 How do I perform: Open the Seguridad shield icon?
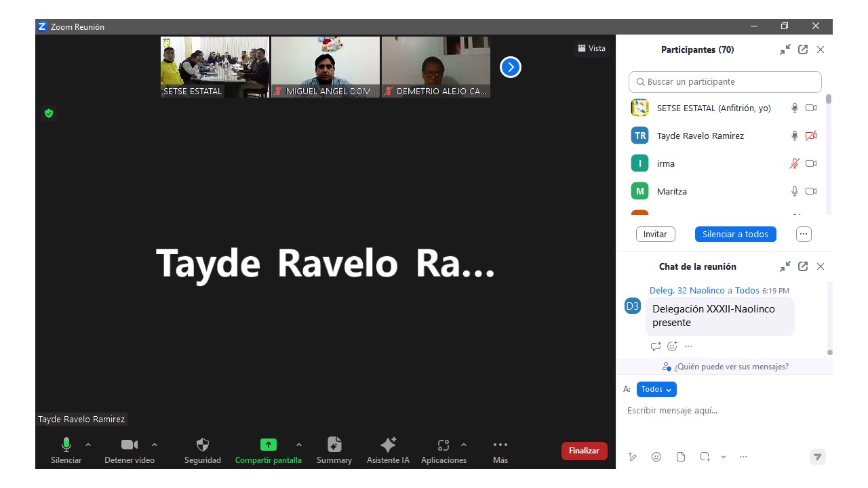click(202, 445)
